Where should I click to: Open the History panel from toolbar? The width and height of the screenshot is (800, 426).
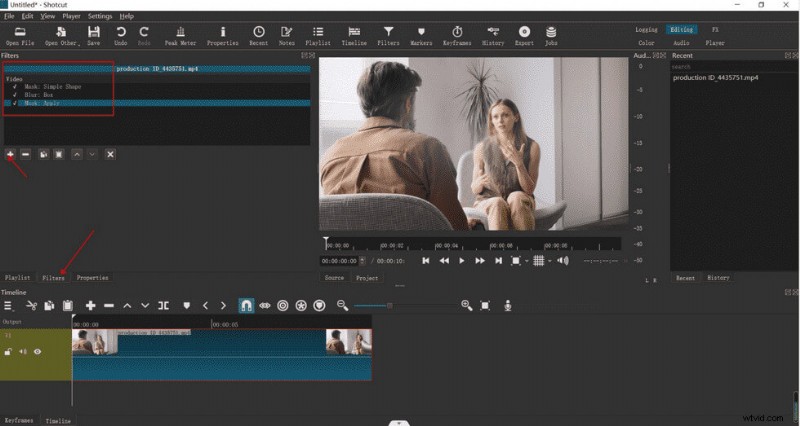tap(493, 36)
